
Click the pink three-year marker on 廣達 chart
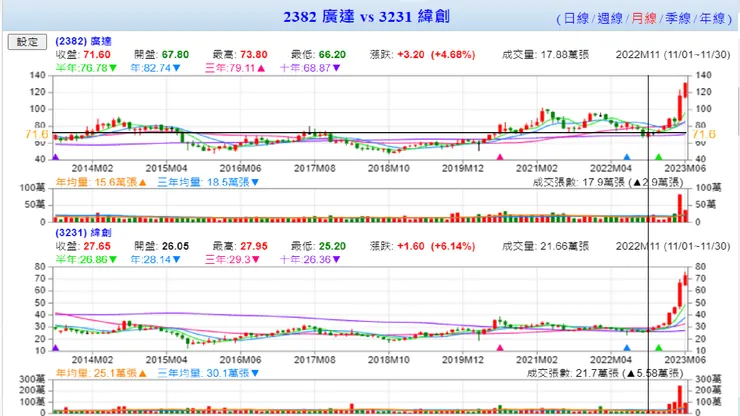point(500,157)
